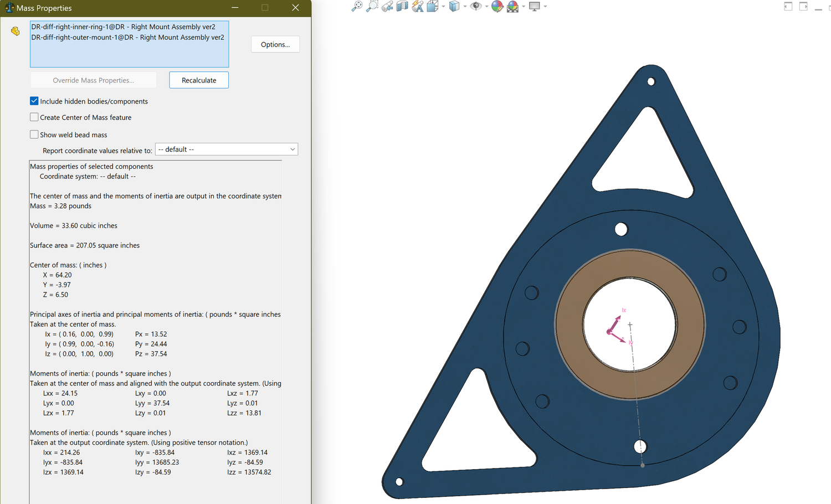The image size is (831, 504).
Task: Uncheck Include hidden bodies/components
Action: tap(34, 101)
